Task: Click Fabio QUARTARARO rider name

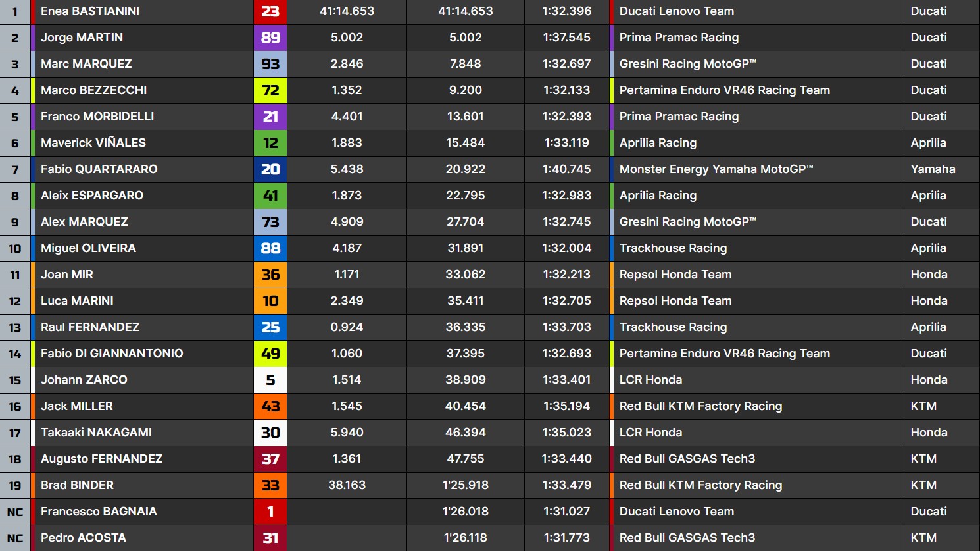Action: click(99, 169)
